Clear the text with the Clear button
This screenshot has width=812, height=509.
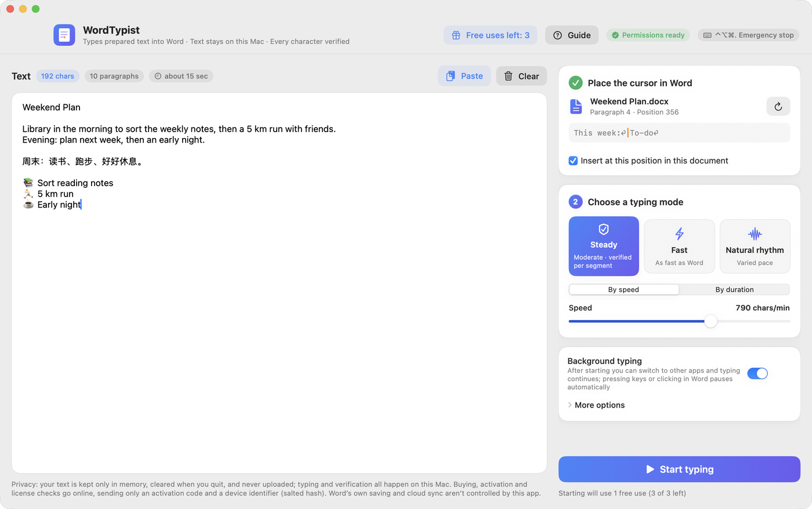click(521, 76)
